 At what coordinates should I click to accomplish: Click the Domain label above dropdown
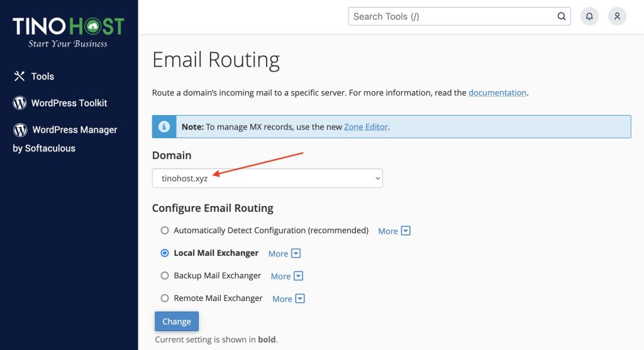tap(172, 155)
